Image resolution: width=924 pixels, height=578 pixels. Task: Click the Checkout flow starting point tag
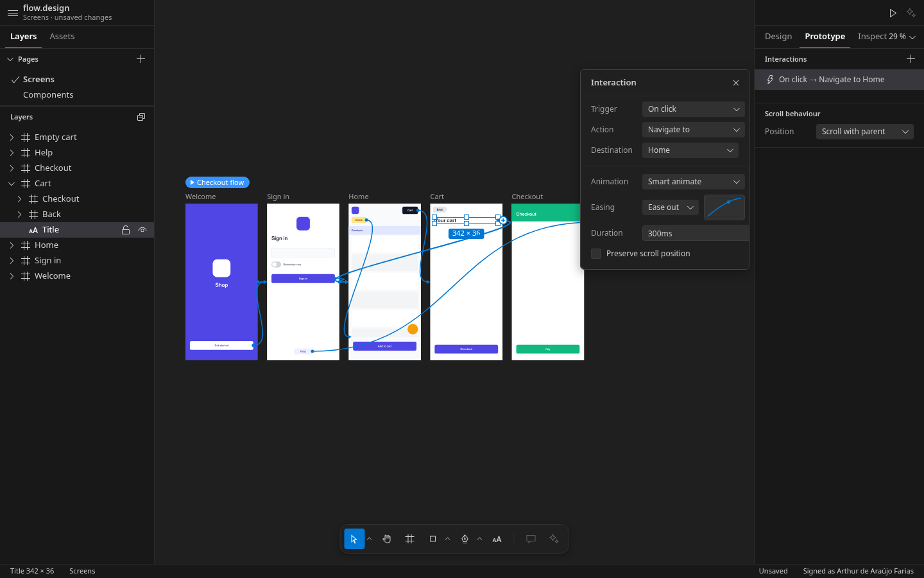(x=218, y=182)
